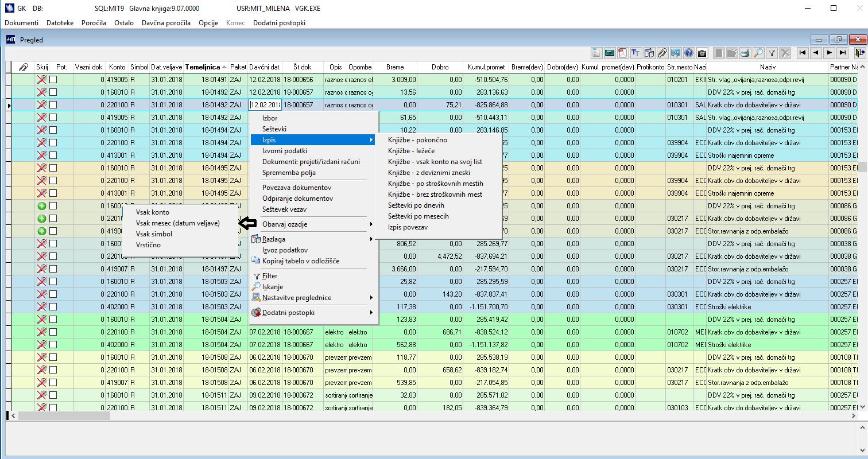The height and width of the screenshot is (459, 868).
Task: Click the camera screenshot toolbar icon
Action: [x=702, y=53]
